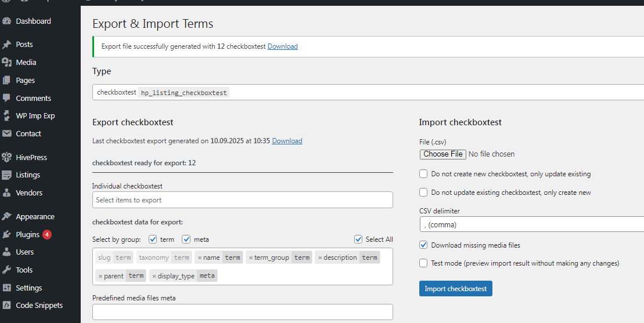Click the Media library icon
The image size is (644, 323).
[x=7, y=63]
